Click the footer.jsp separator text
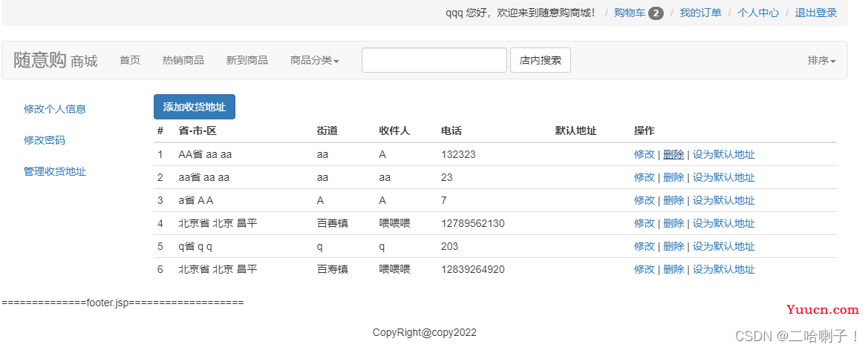This screenshot has width=868, height=350. pyautogui.click(x=123, y=303)
